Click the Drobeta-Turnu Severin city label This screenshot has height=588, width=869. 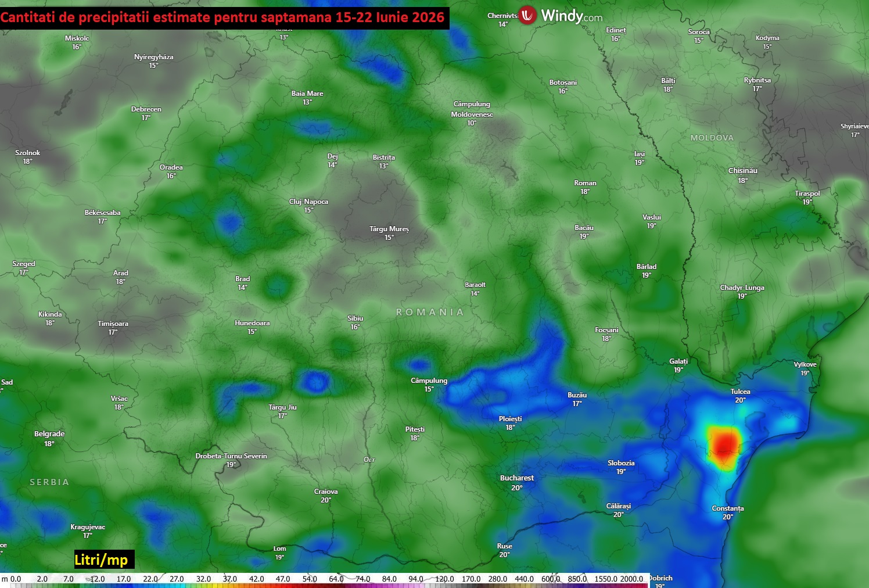pyautogui.click(x=231, y=456)
